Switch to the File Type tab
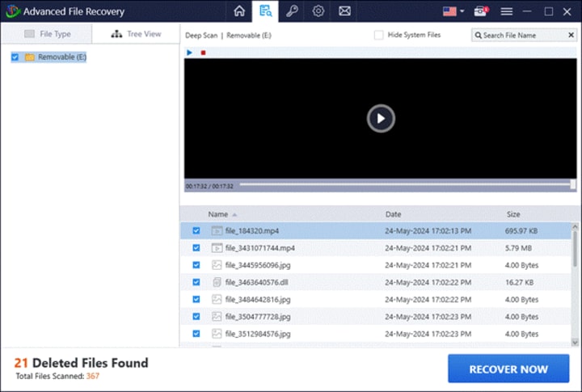 click(47, 34)
